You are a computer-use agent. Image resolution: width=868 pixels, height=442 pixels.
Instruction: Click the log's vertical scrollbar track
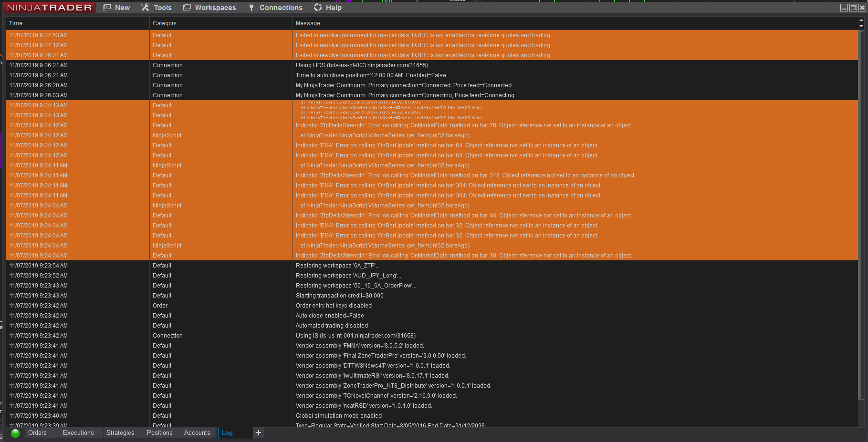(x=861, y=228)
